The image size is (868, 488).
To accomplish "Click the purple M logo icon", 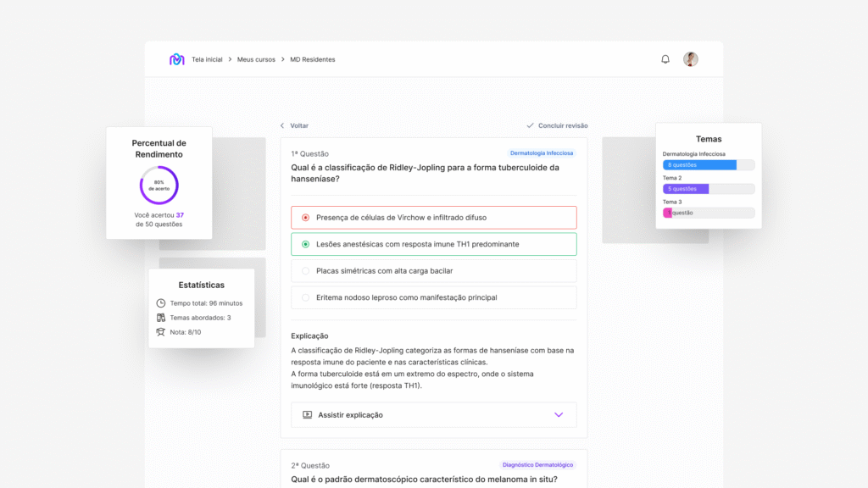I will point(176,59).
